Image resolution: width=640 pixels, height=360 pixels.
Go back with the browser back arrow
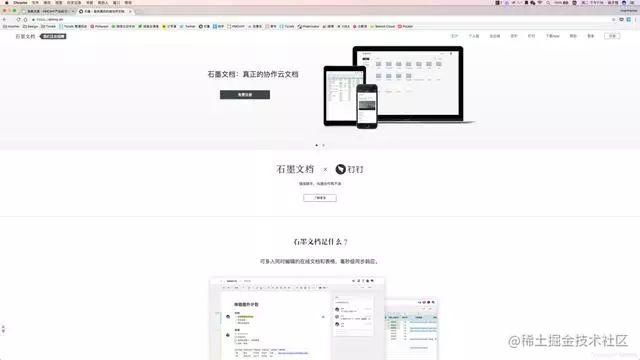pos(4,19)
